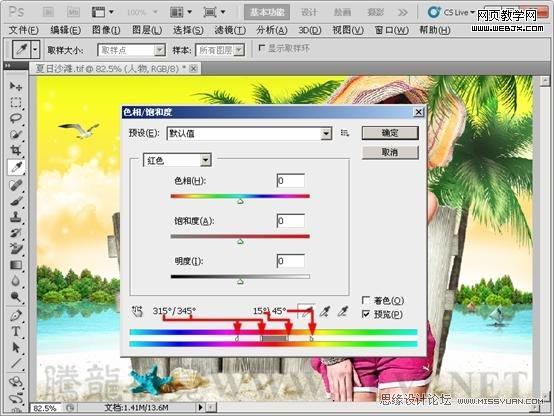Select the Blur tool

click(16, 281)
